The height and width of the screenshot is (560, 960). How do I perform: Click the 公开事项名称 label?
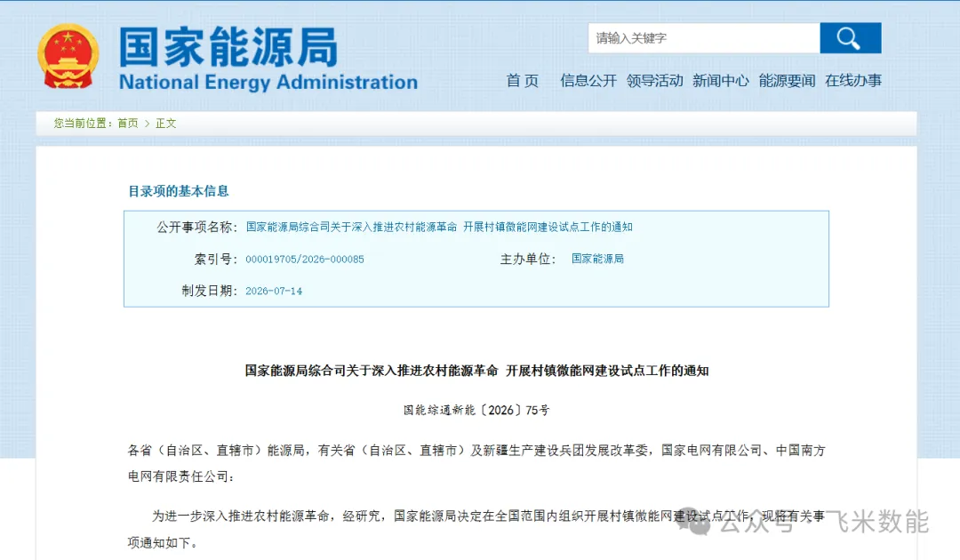pyautogui.click(x=196, y=228)
